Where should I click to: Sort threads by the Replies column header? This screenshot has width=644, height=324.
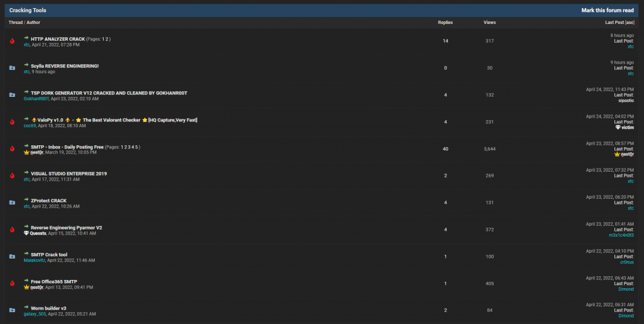click(x=445, y=23)
